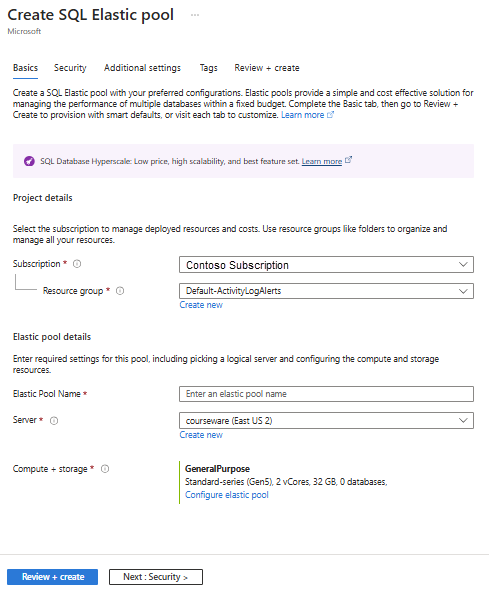This screenshot has height=594, width=489.
Task: Click external link icon in the Hyperscale banner
Action: coord(348,160)
